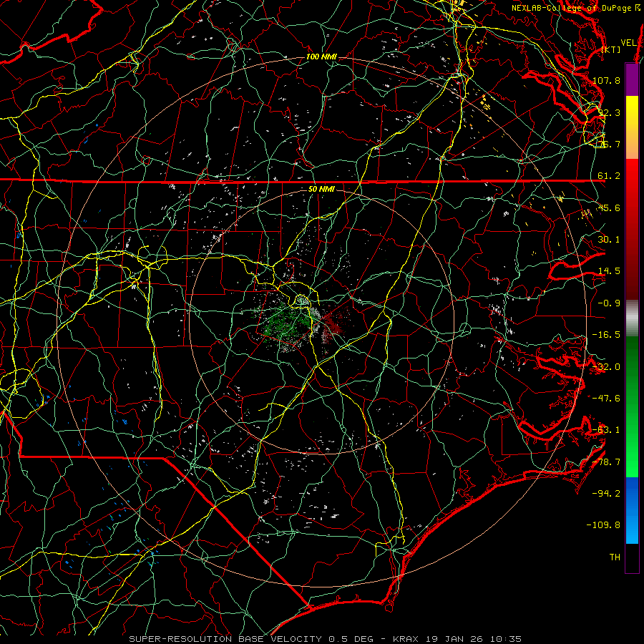Screen dimensions: 644x644
Task: Select the 30.1 velocity scale value
Action: pos(609,240)
